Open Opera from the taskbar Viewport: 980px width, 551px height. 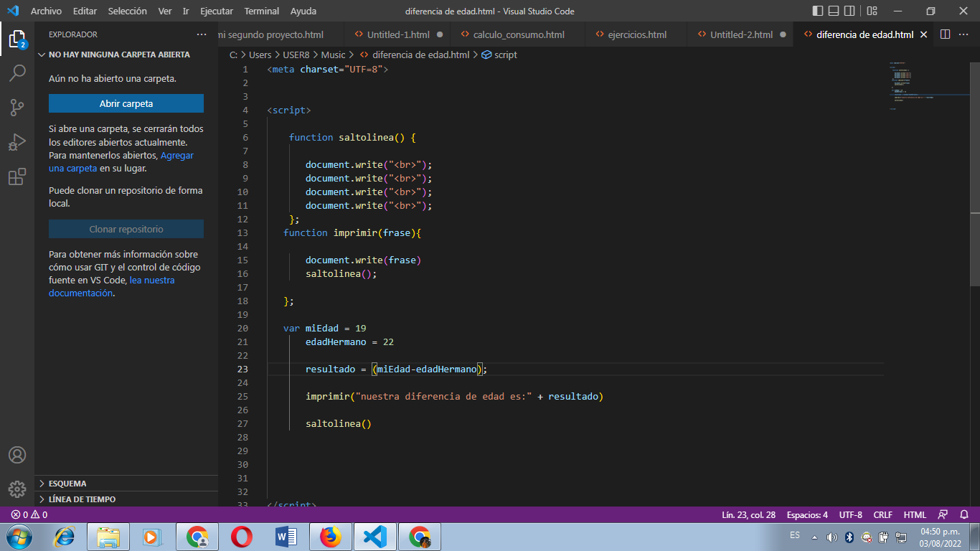coord(242,537)
